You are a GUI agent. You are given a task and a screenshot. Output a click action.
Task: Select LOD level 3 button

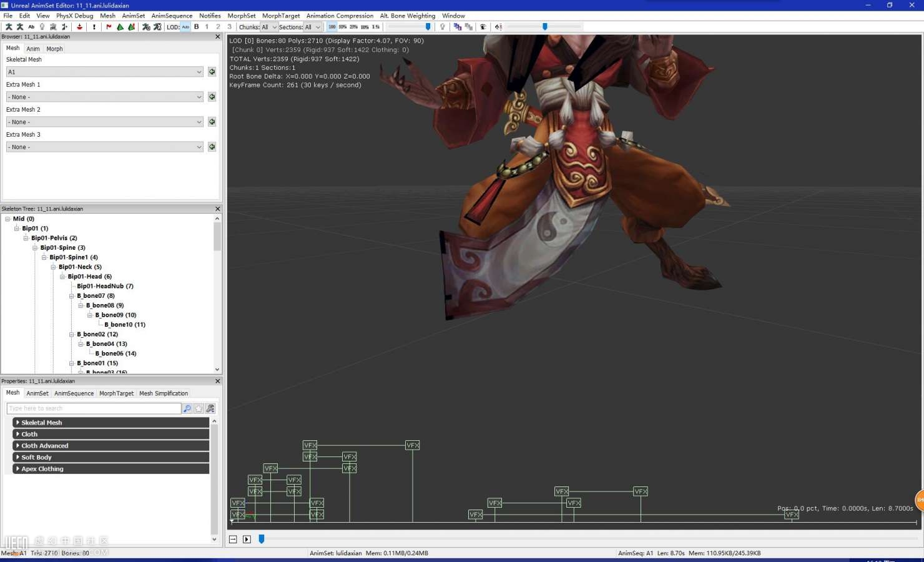click(x=229, y=27)
